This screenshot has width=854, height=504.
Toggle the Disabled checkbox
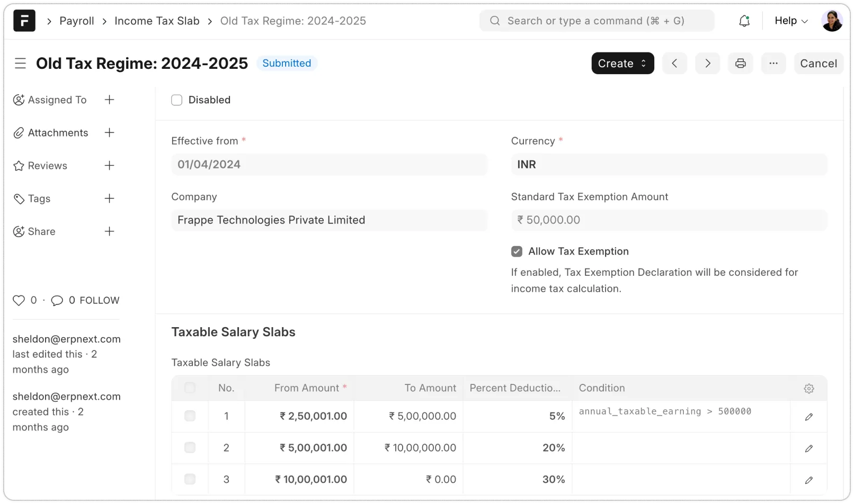pos(177,100)
